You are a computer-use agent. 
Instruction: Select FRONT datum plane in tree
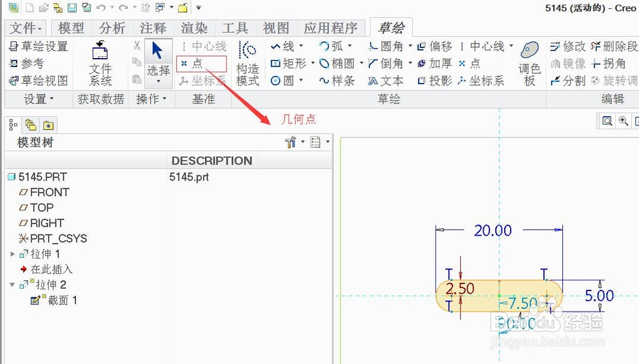(x=44, y=192)
